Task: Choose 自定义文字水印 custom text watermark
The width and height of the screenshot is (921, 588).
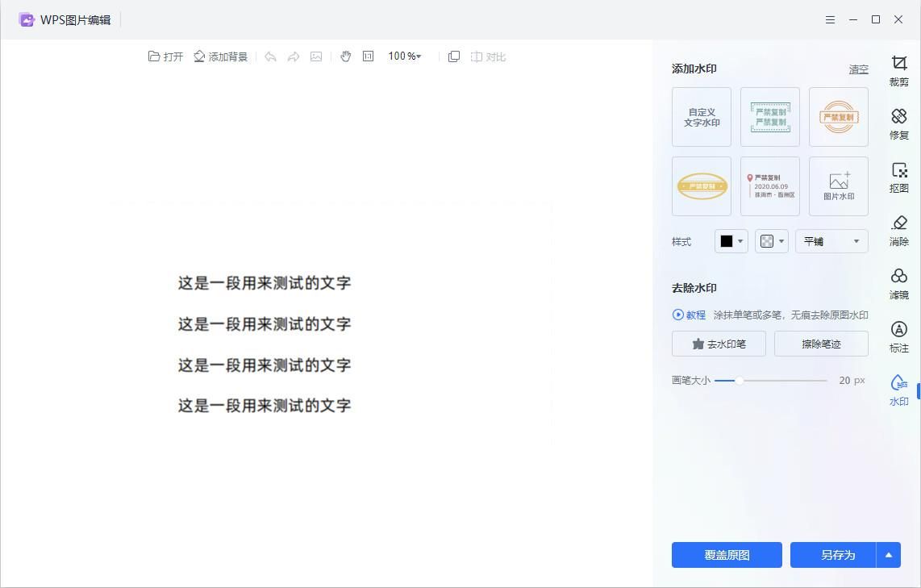Action: tap(702, 117)
